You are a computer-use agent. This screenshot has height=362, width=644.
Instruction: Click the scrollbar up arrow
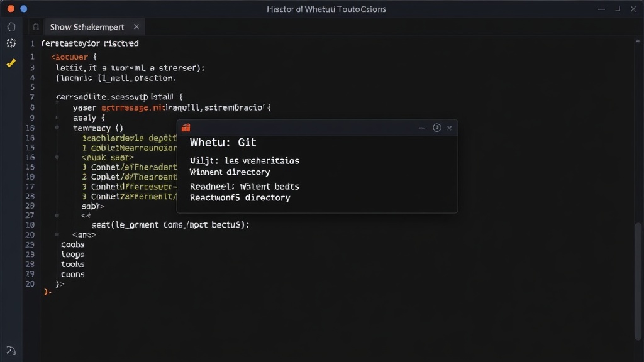coord(638,41)
